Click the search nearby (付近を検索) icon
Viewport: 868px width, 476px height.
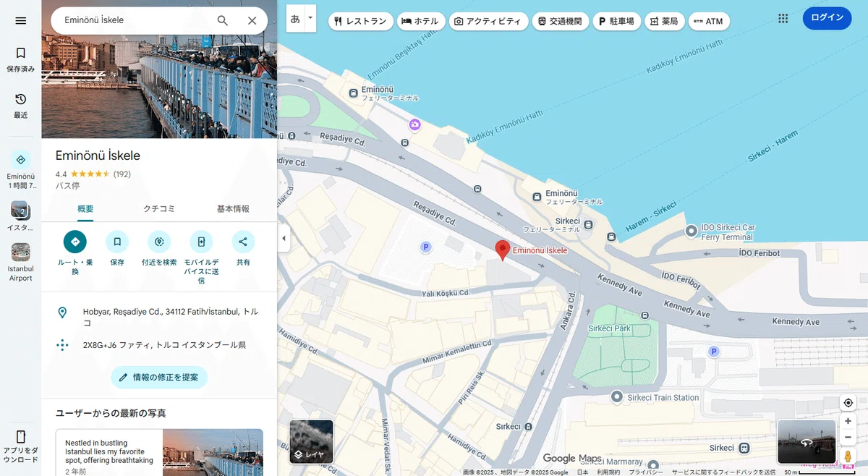(x=159, y=242)
